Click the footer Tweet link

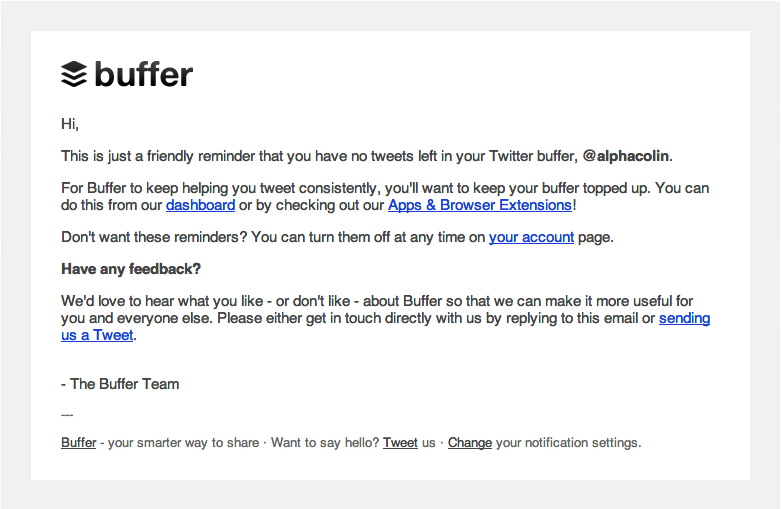400,443
